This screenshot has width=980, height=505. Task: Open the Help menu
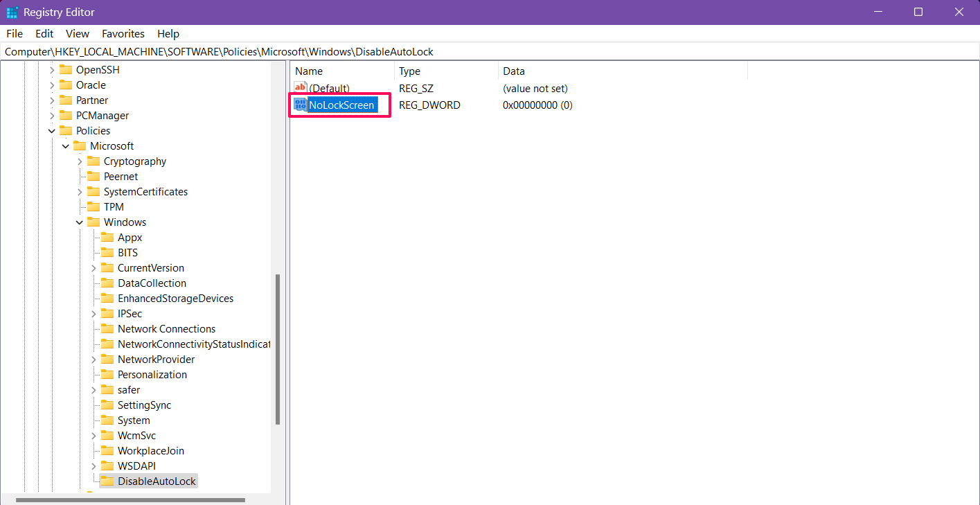pyautogui.click(x=168, y=33)
